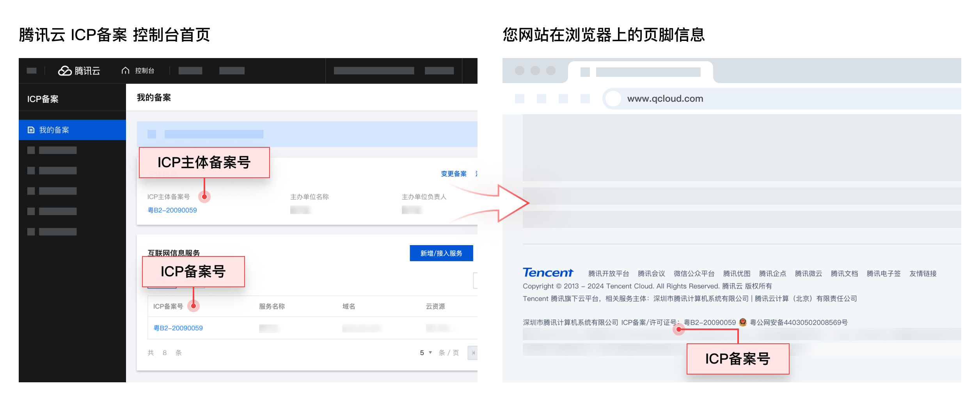Open 粤B2-20090059 under ICP主体备案号
Image resolution: width=980 pixels, height=401 pixels.
tap(172, 210)
